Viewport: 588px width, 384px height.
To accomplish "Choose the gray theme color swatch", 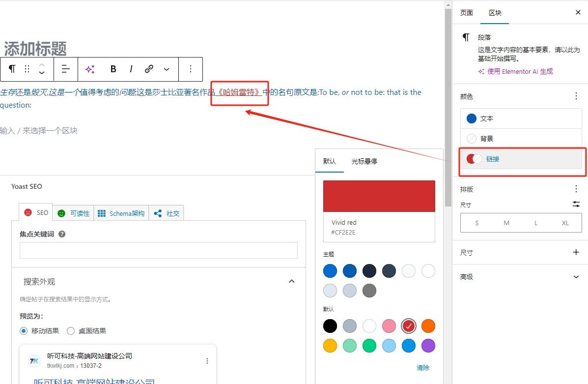I will (x=369, y=291).
